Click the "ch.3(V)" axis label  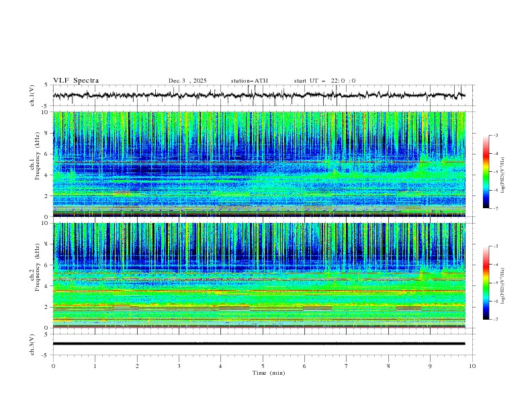coord(32,345)
